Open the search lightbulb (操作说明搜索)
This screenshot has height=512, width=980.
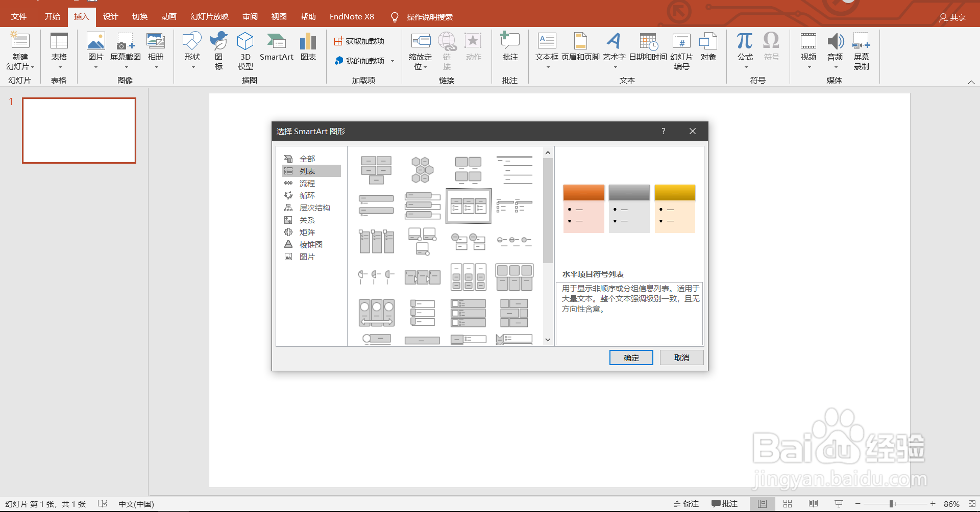tap(422, 17)
